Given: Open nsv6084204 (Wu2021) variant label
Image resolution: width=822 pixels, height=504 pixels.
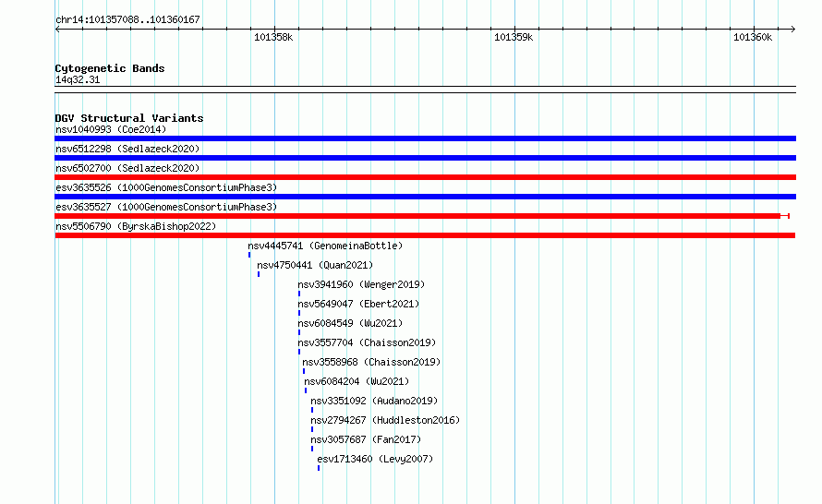Looking at the screenshot, I should point(357,381).
